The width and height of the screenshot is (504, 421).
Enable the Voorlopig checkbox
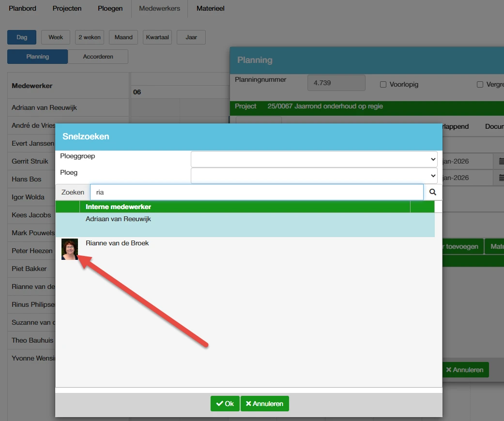[x=383, y=84]
